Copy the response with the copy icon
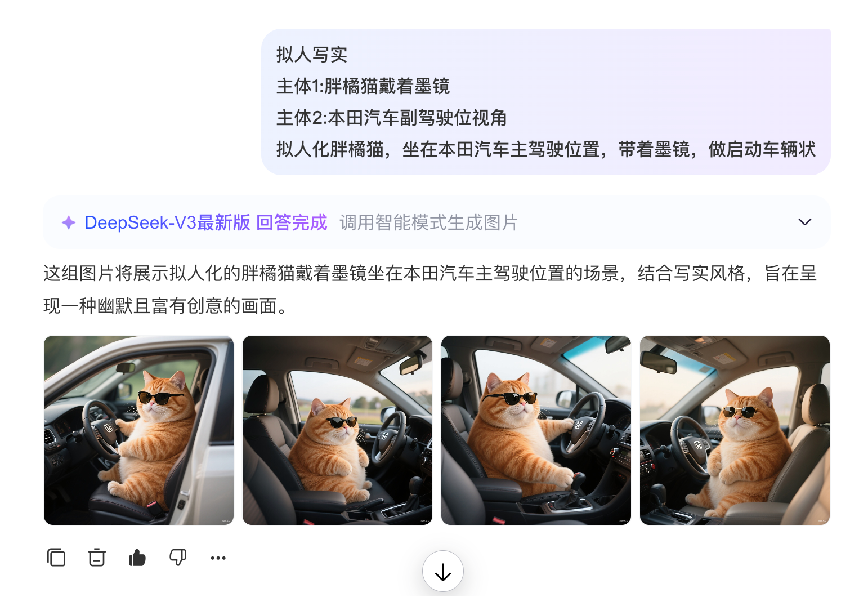 point(56,558)
